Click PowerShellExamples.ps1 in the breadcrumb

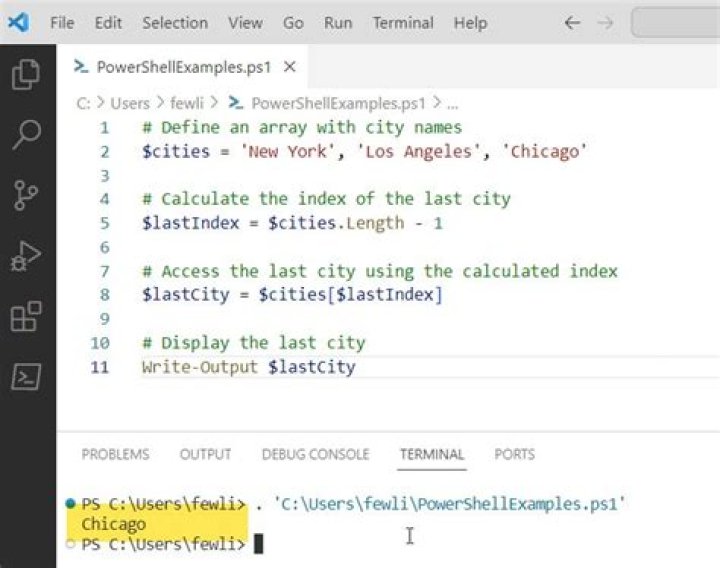pyautogui.click(x=338, y=103)
